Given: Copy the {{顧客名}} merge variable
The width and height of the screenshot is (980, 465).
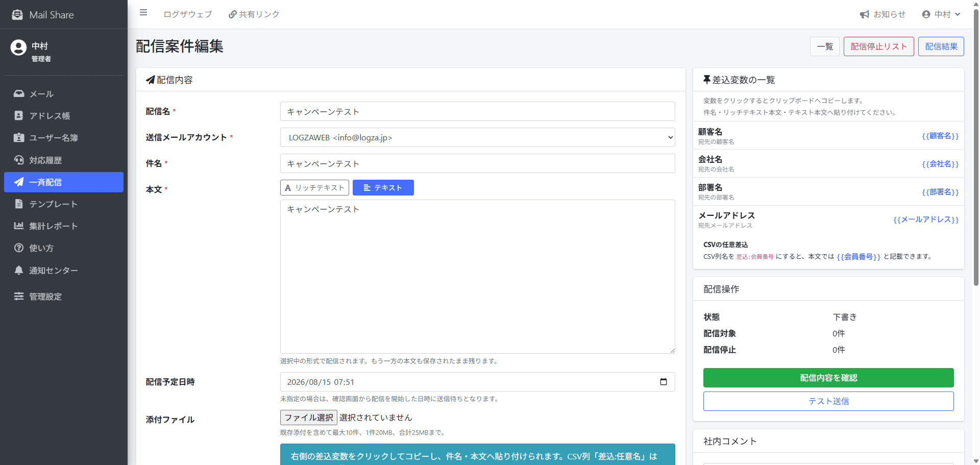Looking at the screenshot, I should pyautogui.click(x=940, y=136).
